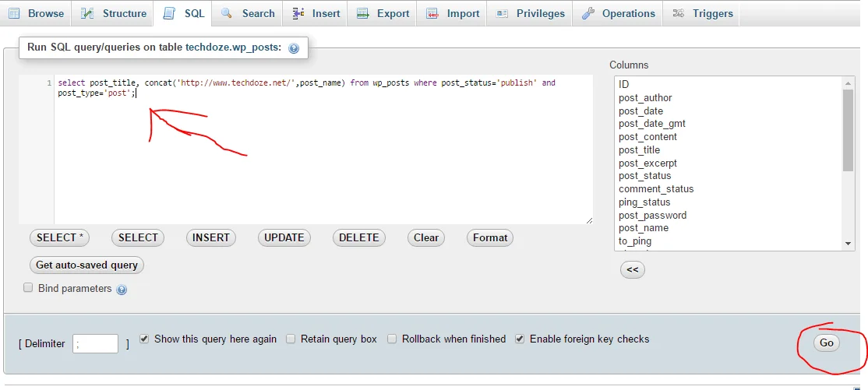Insert an INSERT query template
The width and height of the screenshot is (868, 390).
coord(211,238)
